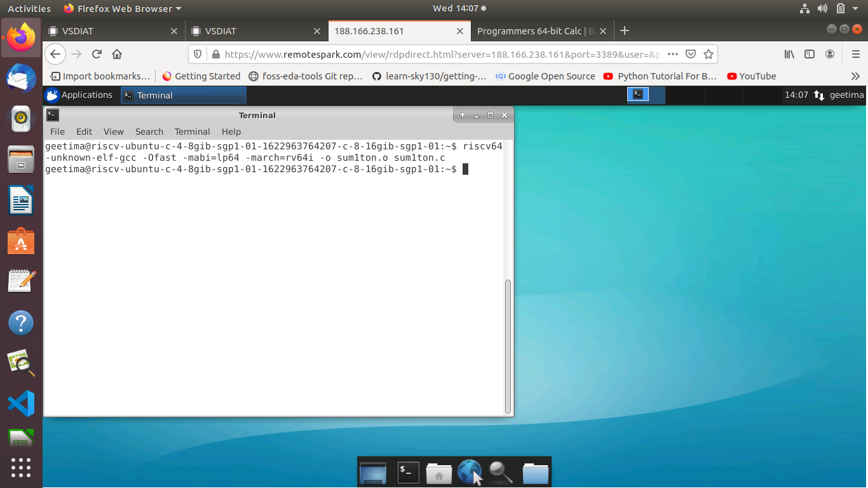868x488 pixels.
Task: Open a new Firefox tab
Action: [625, 30]
